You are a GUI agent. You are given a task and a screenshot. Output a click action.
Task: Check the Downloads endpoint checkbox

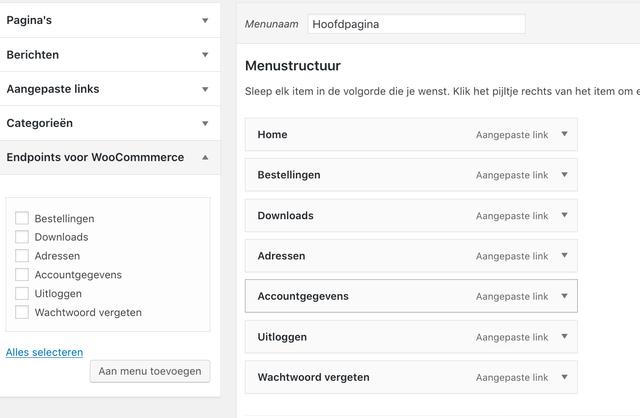22,237
